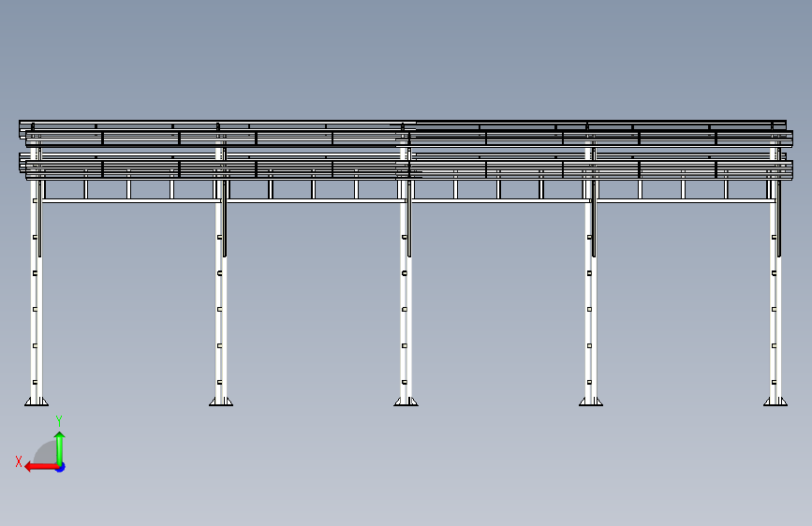Screen dimensions: 812x526
Task: Click the red "X" axis label
Action: point(19,461)
